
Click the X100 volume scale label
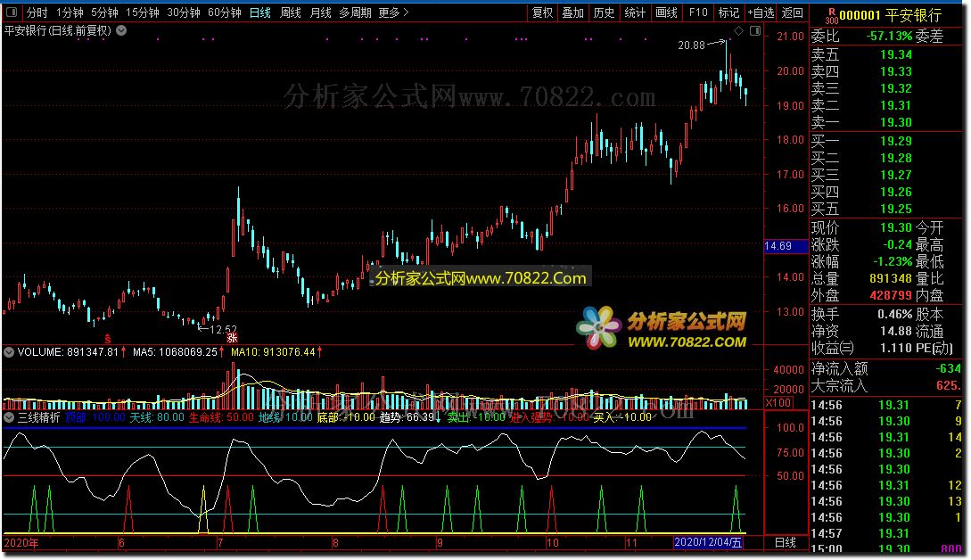click(778, 403)
